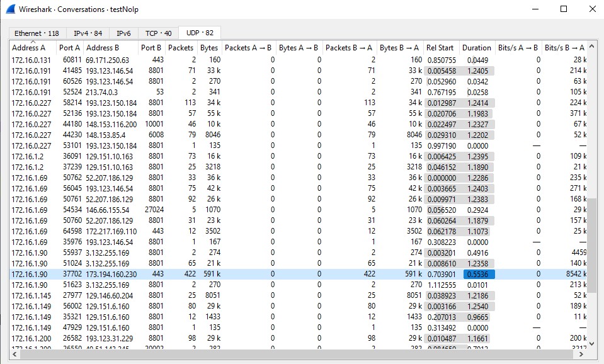Click Duration value 1.2540
Screen dimensions: 604x364
click(x=477, y=307)
